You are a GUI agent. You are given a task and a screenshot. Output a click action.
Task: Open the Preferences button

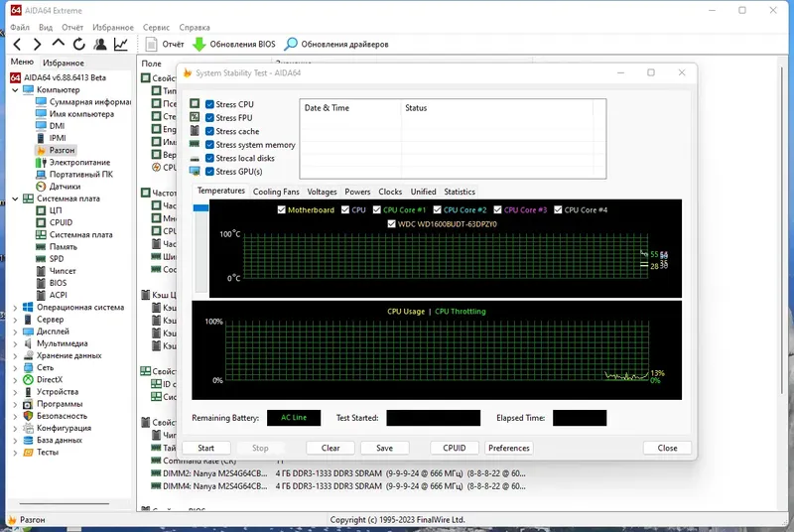(x=509, y=448)
